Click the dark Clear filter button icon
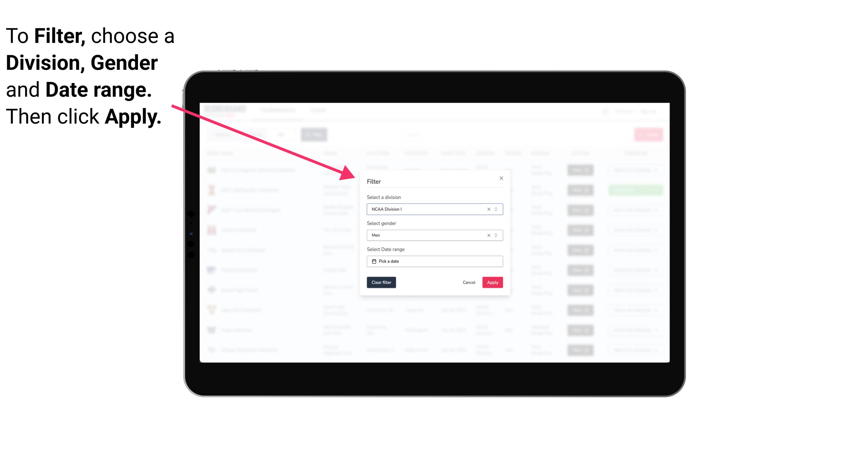Viewport: 868px width, 467px height. [381, 283]
